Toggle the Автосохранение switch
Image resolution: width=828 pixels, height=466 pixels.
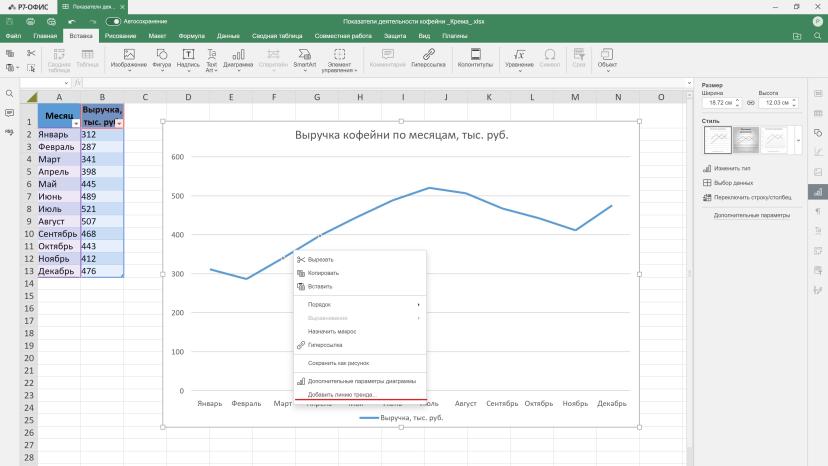pos(113,22)
